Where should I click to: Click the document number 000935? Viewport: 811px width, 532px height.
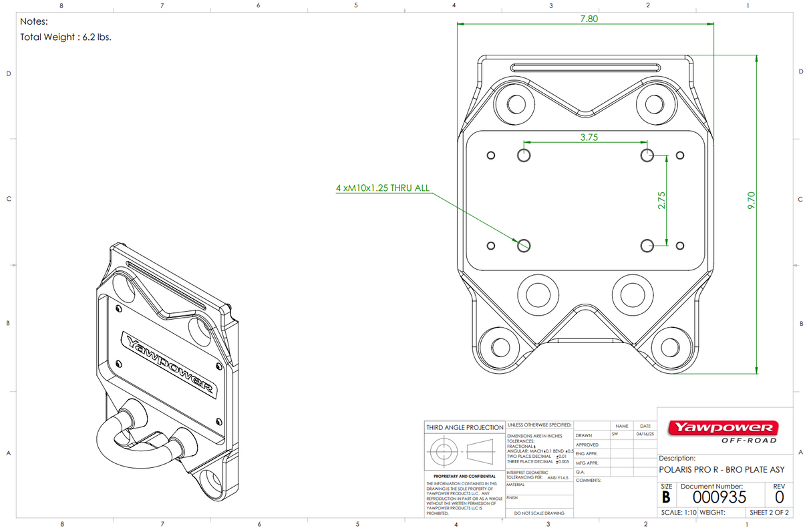719,497
